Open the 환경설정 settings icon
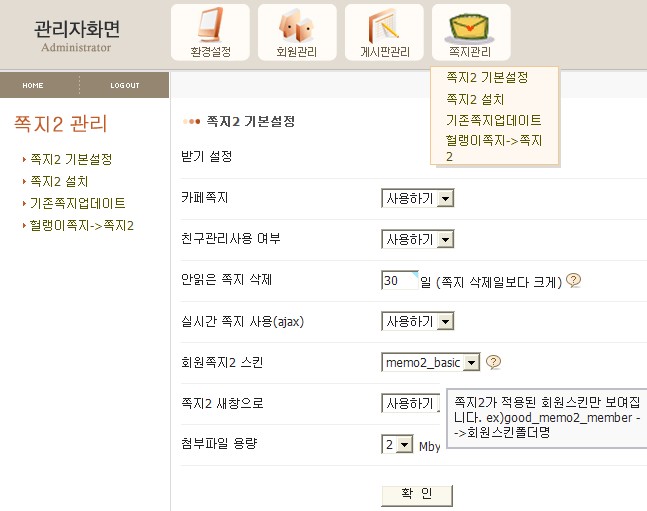This screenshot has height=511, width=647. [x=210, y=32]
